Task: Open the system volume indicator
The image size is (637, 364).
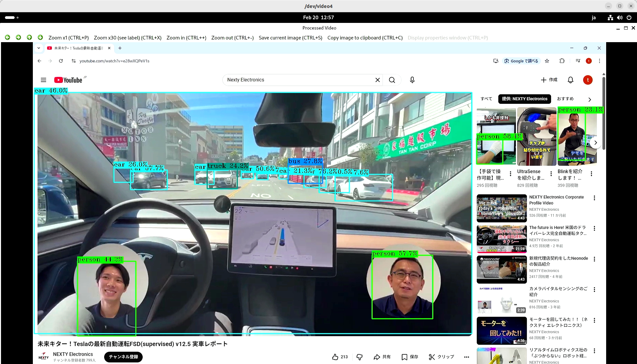Action: click(619, 18)
